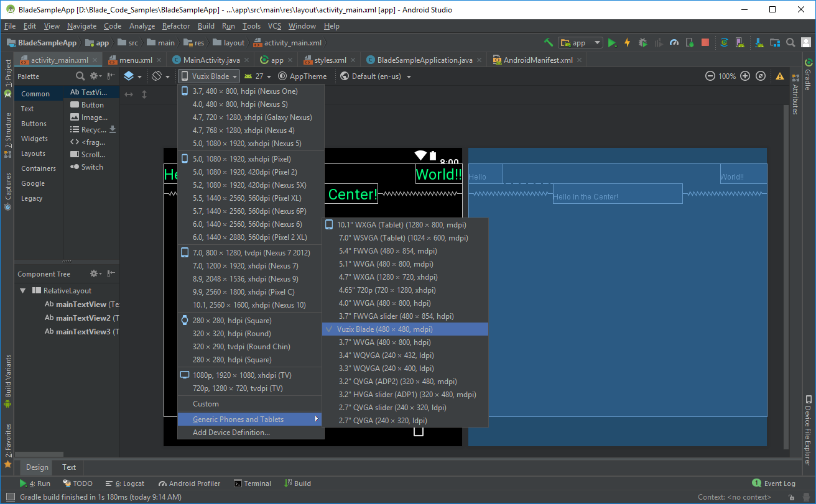Open Project Structure icon in toolbar
Viewport: 816px width, 504px height.
coord(775,43)
